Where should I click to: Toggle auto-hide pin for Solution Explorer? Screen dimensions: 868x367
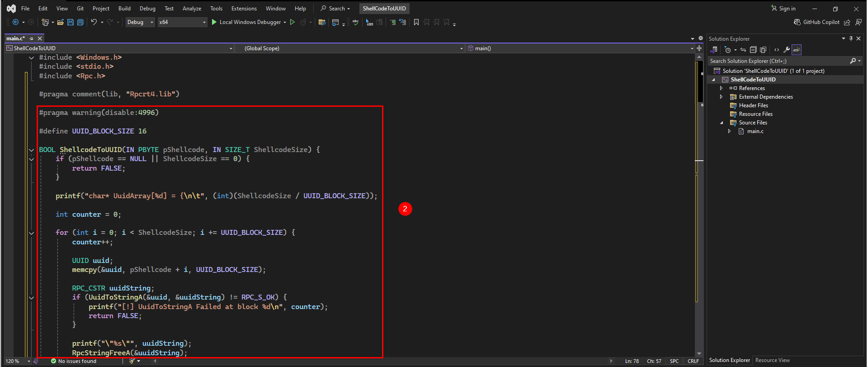(x=851, y=38)
